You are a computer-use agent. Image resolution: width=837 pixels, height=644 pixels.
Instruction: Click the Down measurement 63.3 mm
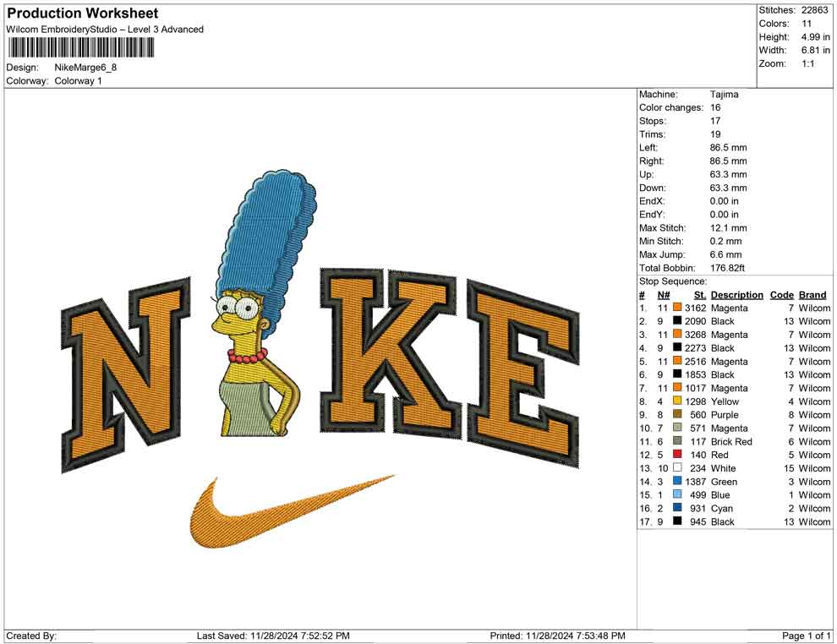[x=728, y=188]
